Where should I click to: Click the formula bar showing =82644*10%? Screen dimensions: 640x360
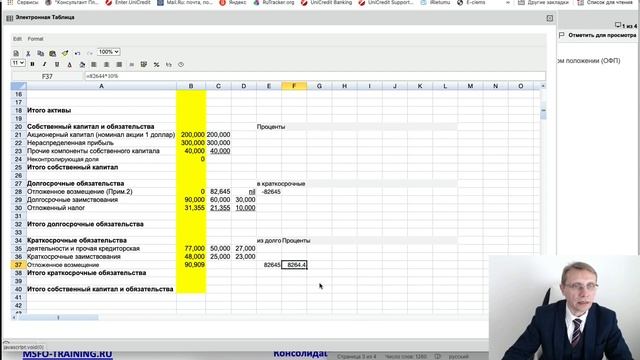tap(314, 76)
